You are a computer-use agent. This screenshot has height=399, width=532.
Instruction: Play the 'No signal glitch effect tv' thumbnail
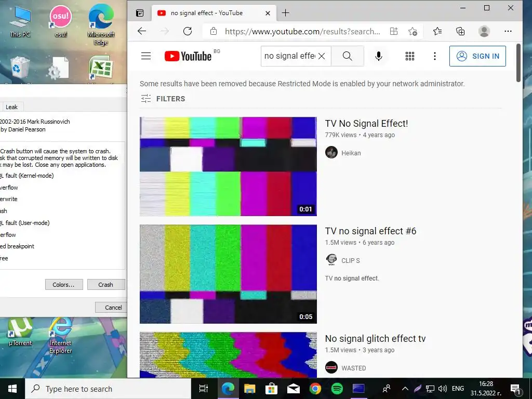point(229,355)
